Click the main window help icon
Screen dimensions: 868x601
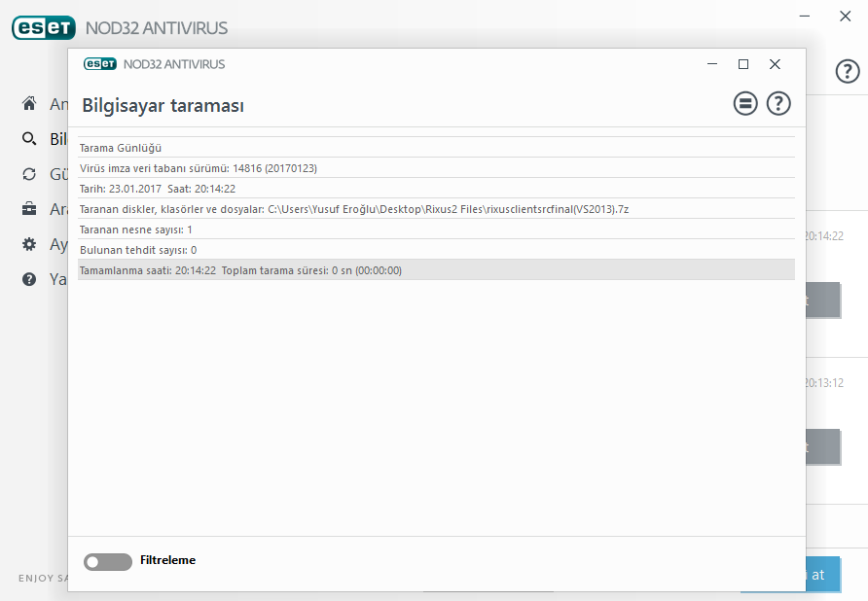point(848,71)
